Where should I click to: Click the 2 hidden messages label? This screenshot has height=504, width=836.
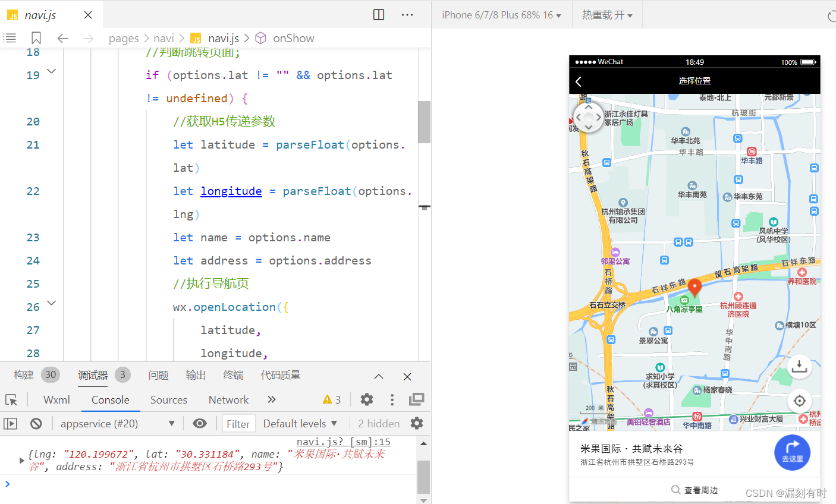pos(379,423)
